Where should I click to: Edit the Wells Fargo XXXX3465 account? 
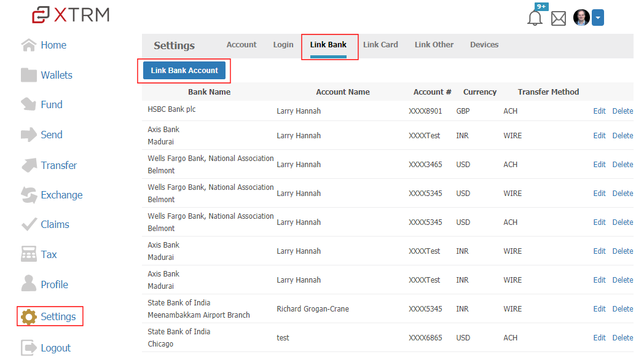pyautogui.click(x=599, y=164)
